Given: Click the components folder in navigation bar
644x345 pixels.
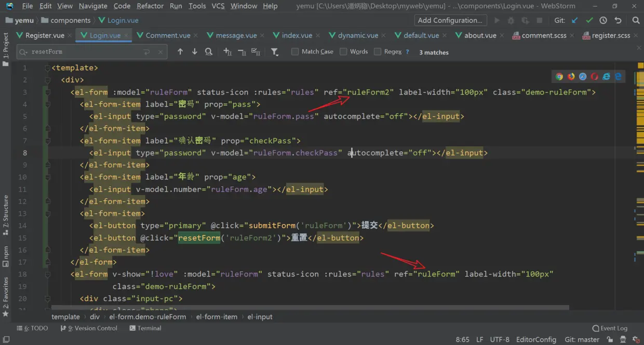Looking at the screenshot, I should [65, 20].
